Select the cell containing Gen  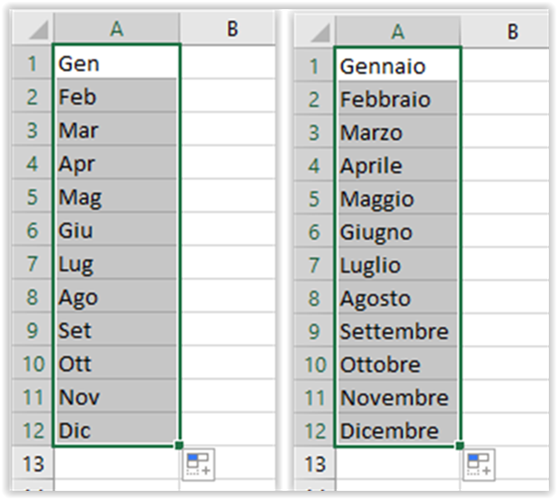coord(117,62)
